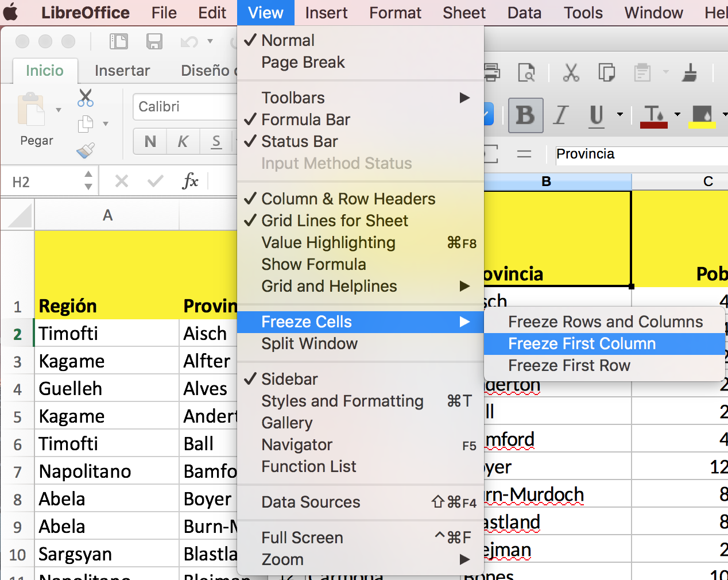Apply the yellow highlight color

702,116
